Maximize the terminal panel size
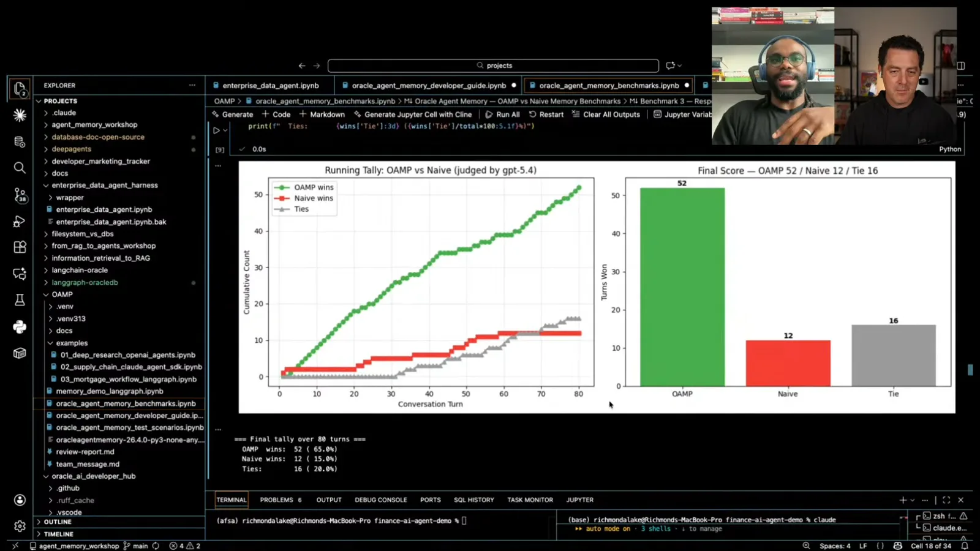Viewport: 980px width, 551px height. (x=946, y=500)
